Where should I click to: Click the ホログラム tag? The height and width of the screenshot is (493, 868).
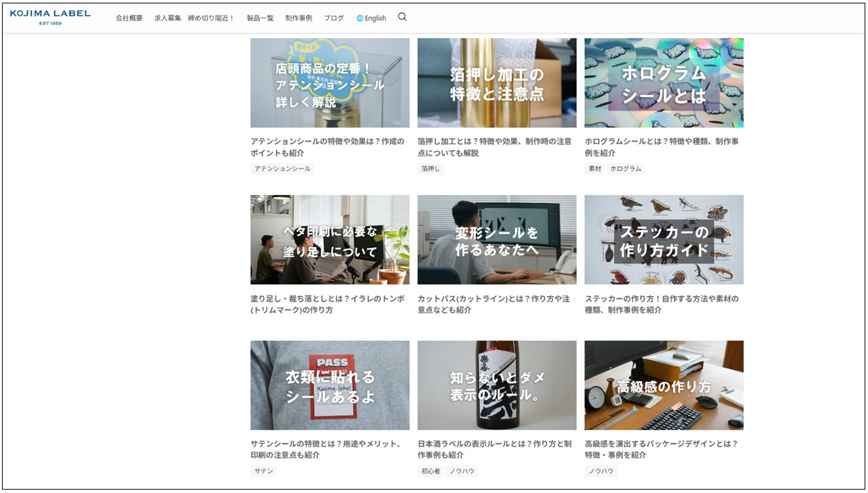tap(626, 168)
